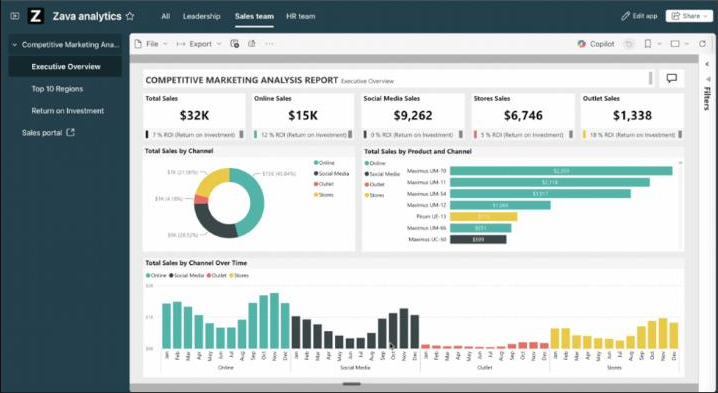Click the Stores Sales $6,746 value
Screen dimensions: 718x393
tap(523, 115)
